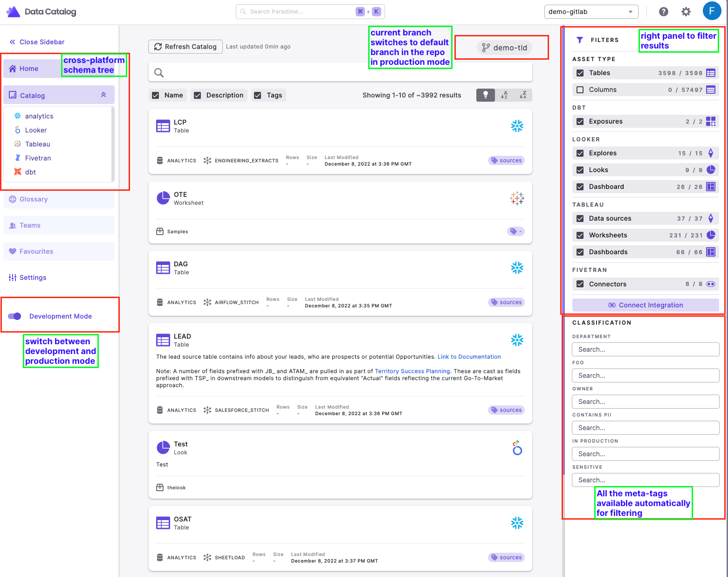
Task: Click the sources tag on the LEAD table
Action: click(x=506, y=410)
